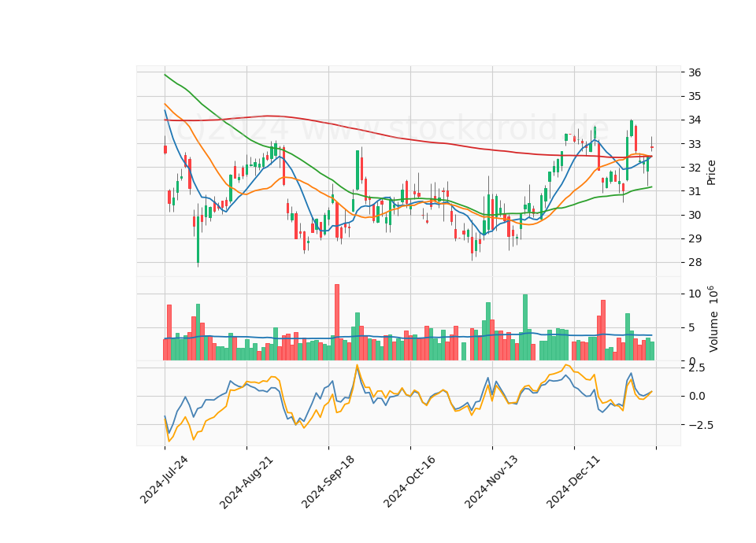Click volume tick label 5

point(691,328)
